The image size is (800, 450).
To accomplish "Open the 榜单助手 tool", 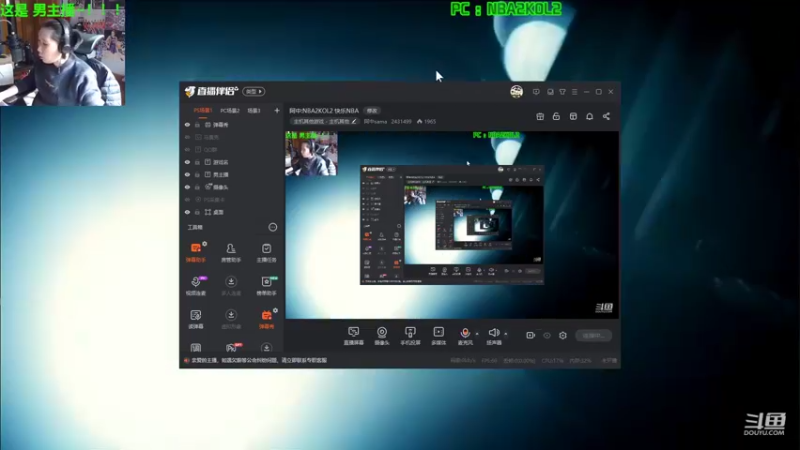I will (x=266, y=286).
